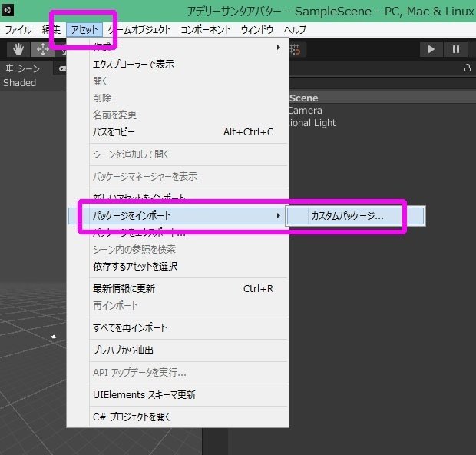This screenshot has height=455, width=476.
Task: Choose UIElements スキーマ更新 menu item
Action: click(x=177, y=395)
